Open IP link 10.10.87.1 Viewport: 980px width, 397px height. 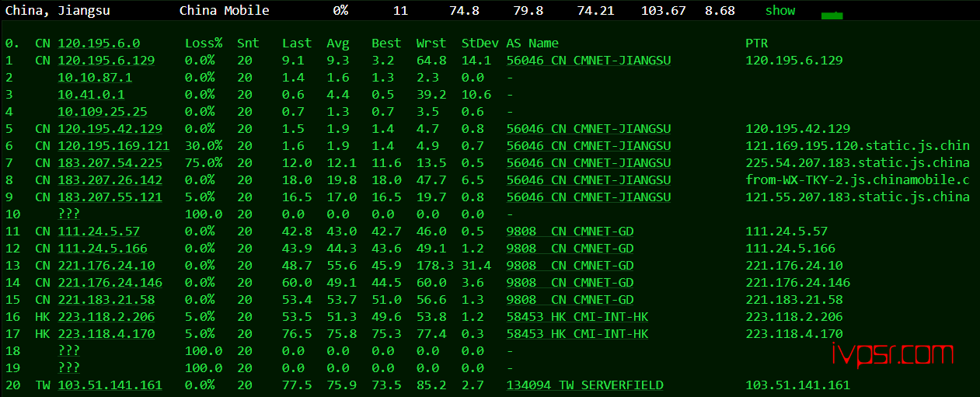coord(95,78)
